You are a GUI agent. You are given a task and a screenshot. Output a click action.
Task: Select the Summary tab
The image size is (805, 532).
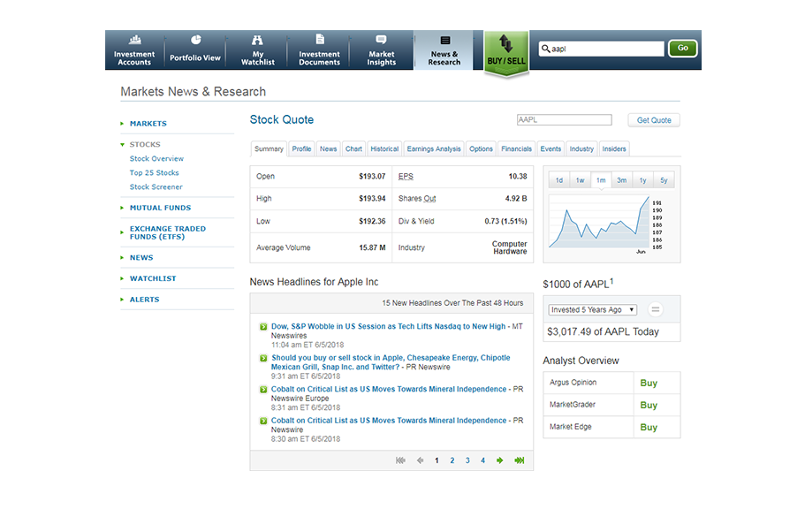pyautogui.click(x=269, y=149)
